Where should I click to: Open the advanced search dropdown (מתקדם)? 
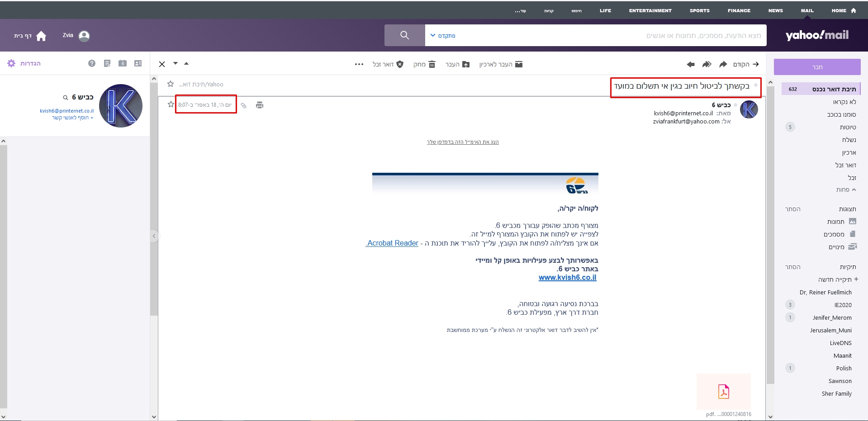click(x=442, y=36)
